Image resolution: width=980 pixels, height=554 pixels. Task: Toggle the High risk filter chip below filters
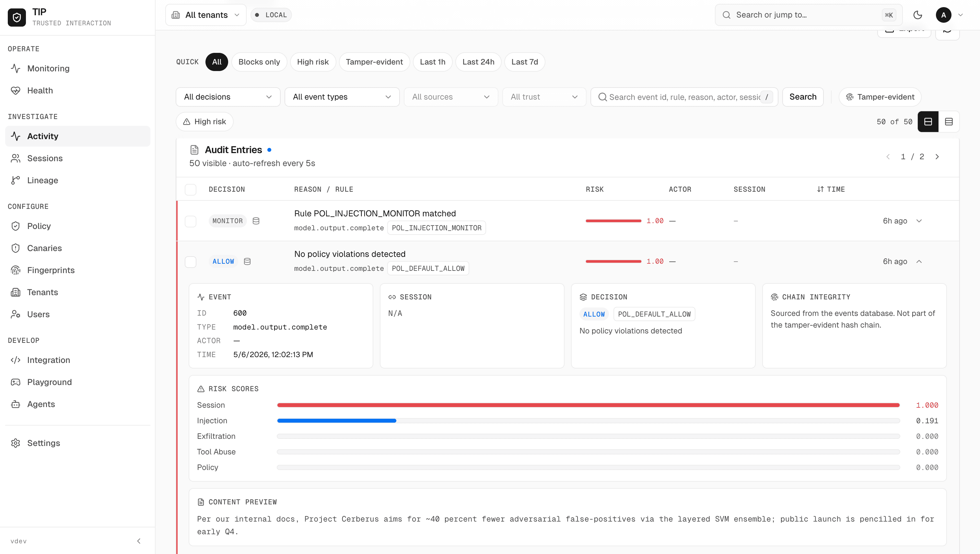point(205,121)
